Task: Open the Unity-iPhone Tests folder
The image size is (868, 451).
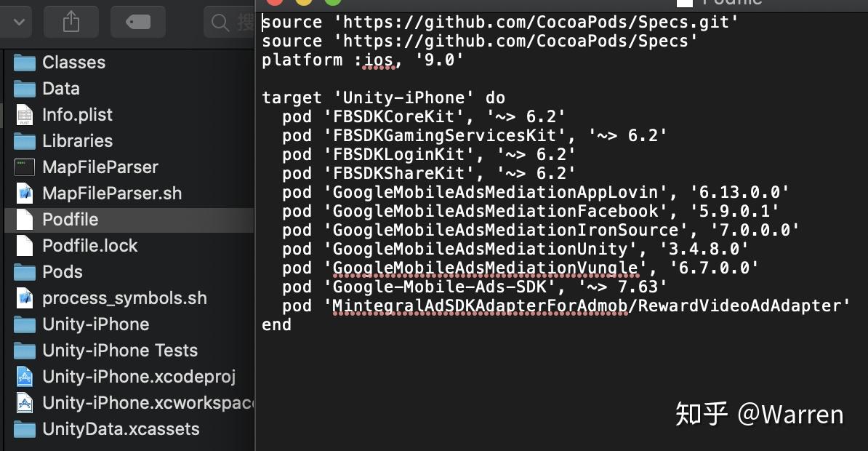Action: pos(120,350)
